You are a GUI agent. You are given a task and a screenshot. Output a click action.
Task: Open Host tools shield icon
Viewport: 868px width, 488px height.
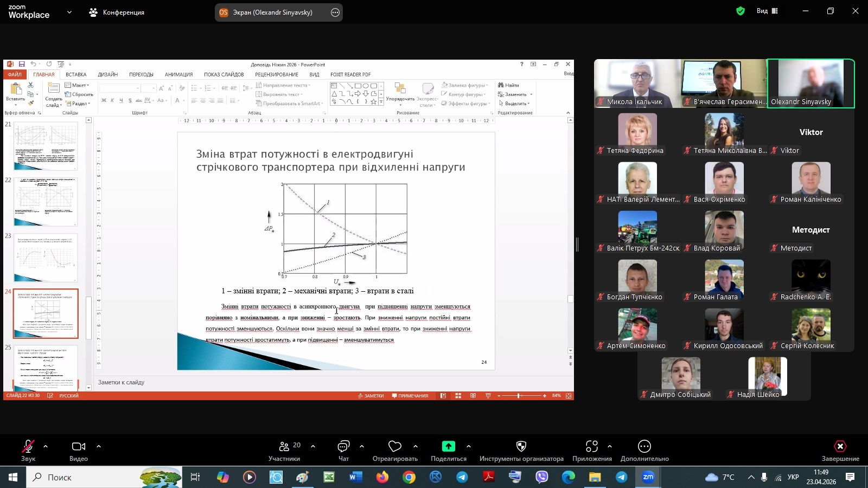click(x=521, y=446)
